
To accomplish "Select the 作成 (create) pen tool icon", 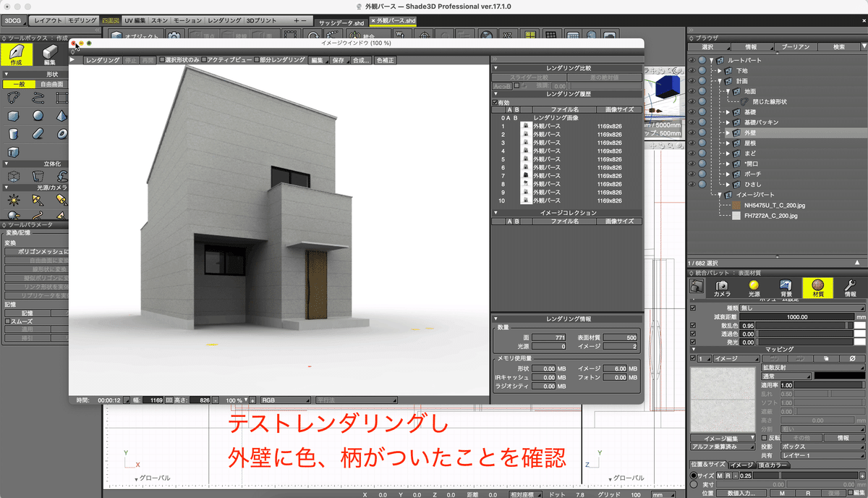I will pyautogui.click(x=16, y=54).
